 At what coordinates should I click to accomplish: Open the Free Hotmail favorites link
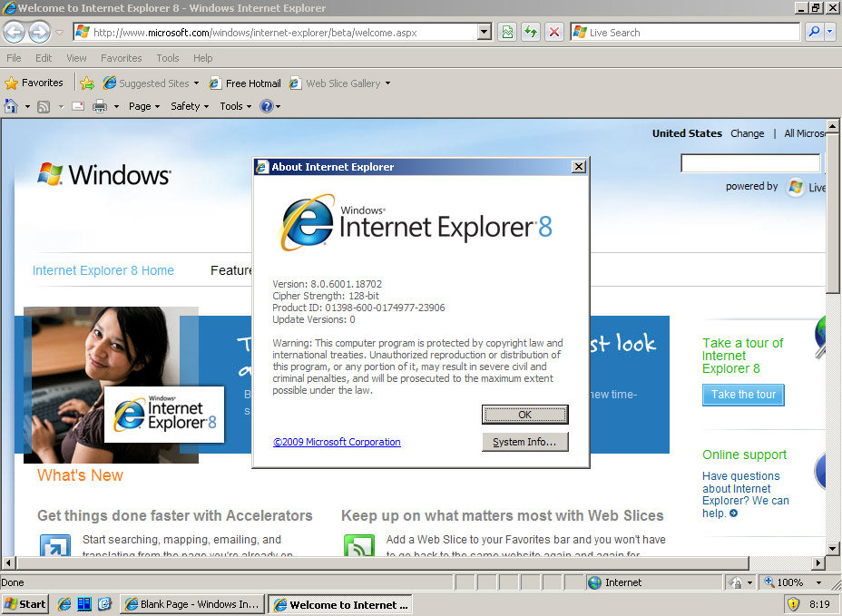tap(245, 83)
